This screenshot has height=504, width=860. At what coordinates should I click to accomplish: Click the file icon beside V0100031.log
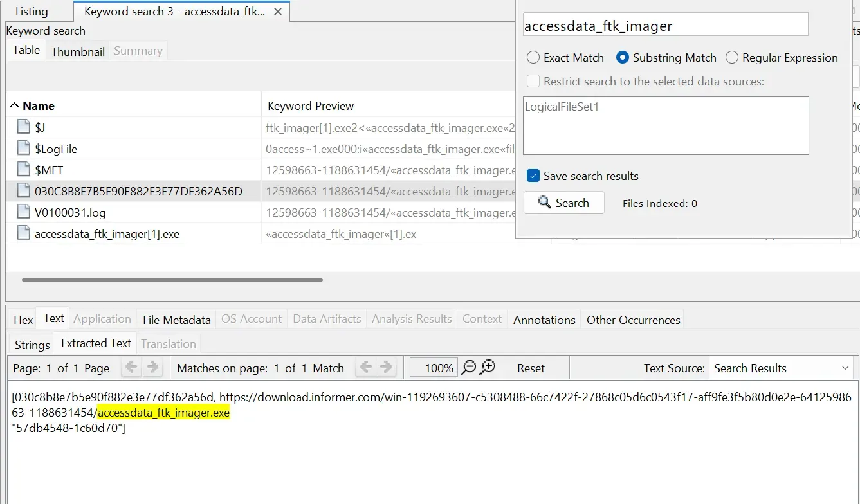[x=23, y=212]
